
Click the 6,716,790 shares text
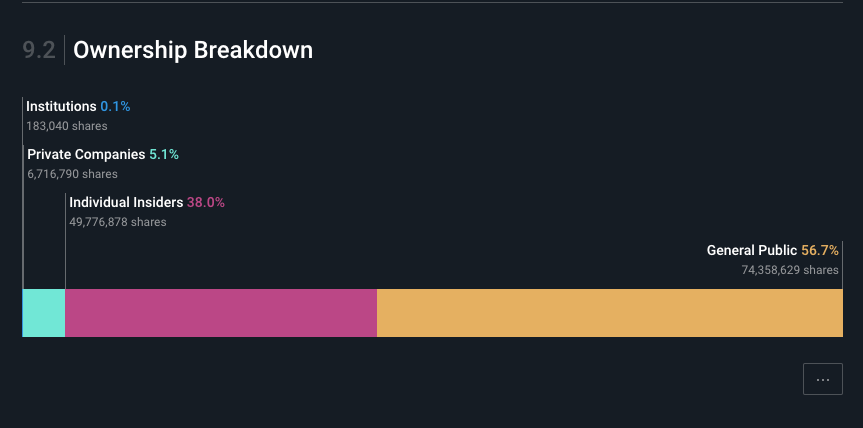tap(72, 174)
